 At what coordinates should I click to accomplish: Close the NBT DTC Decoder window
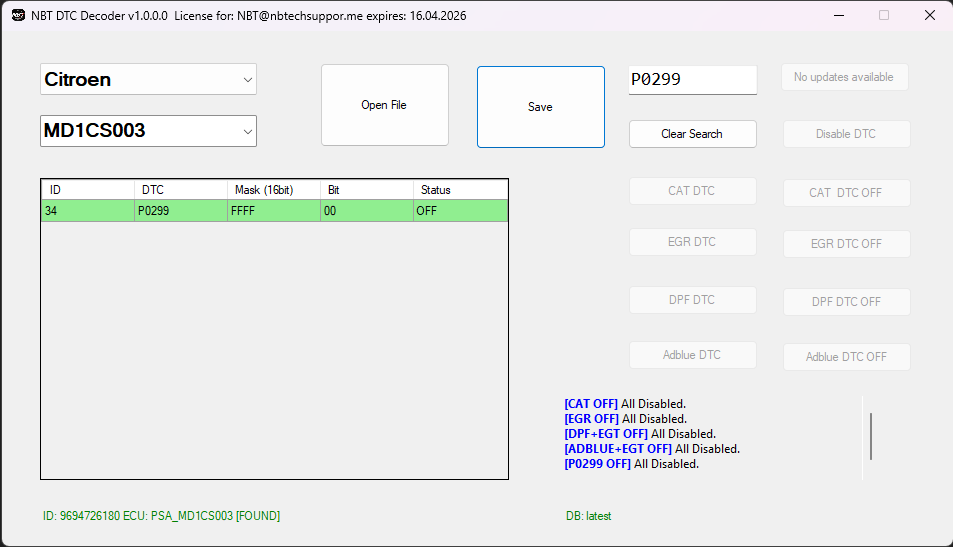coord(930,15)
